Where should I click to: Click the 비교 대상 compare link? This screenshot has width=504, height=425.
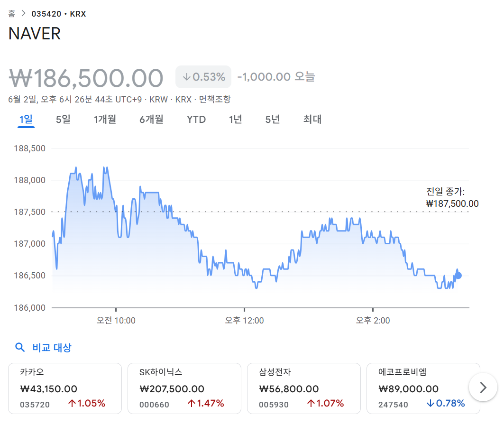pyautogui.click(x=52, y=348)
